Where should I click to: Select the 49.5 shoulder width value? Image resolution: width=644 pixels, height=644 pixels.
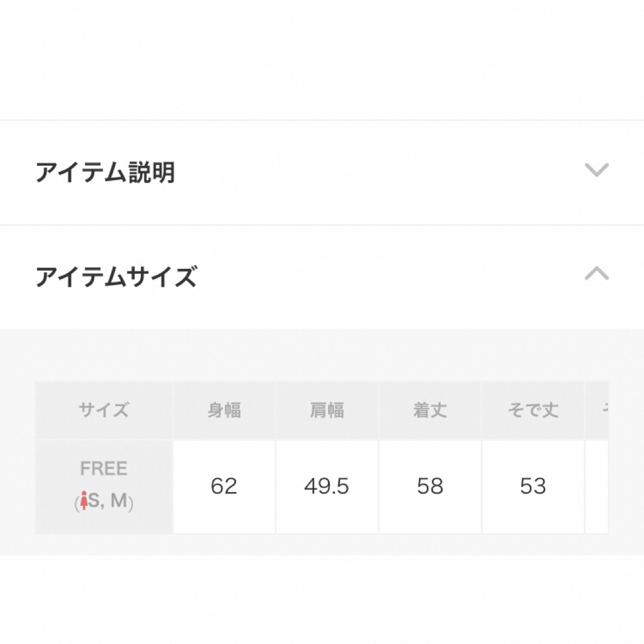tap(327, 487)
